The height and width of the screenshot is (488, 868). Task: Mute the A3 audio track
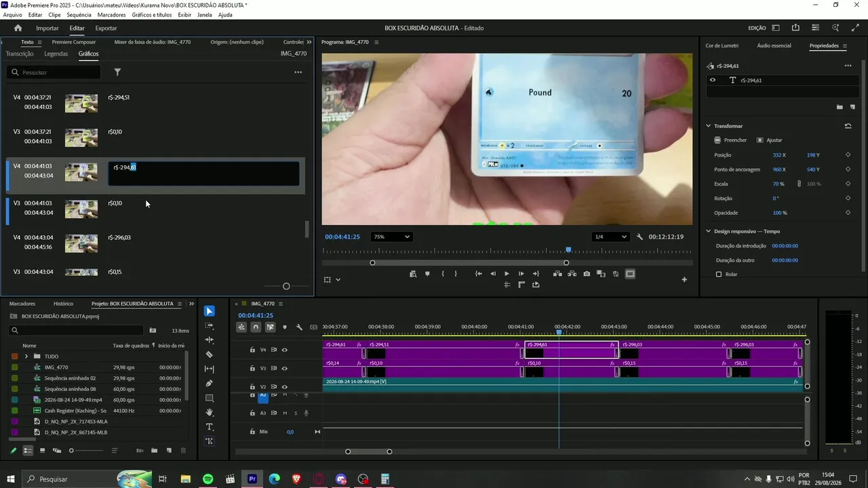click(285, 413)
